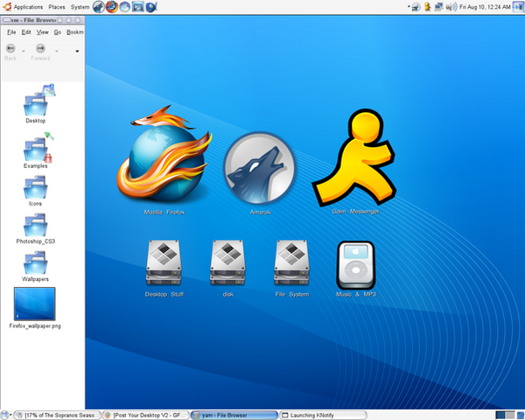525x420 pixels.
Task: Expand the Forward history dropdown arrow
Action: 57,52
